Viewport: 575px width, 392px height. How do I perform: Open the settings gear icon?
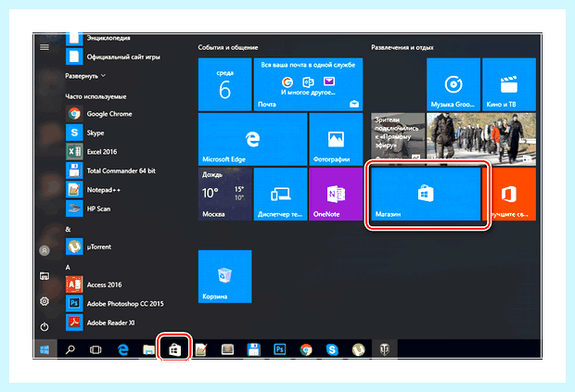tap(45, 301)
